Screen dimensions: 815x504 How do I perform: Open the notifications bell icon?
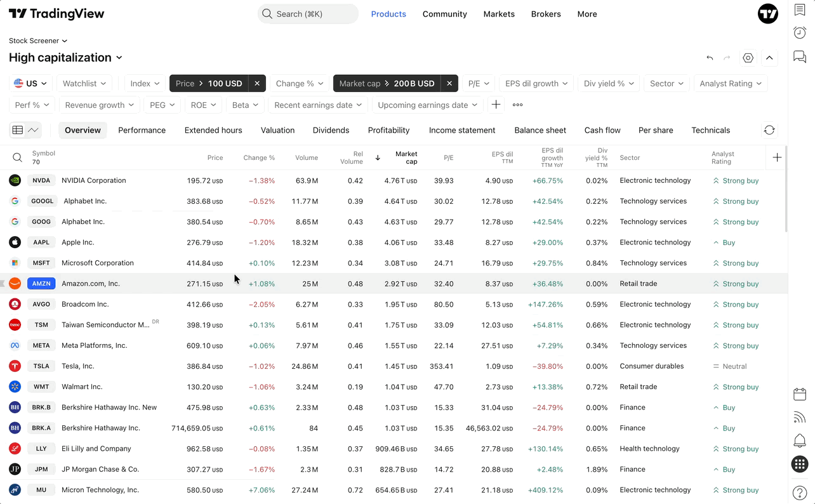[800, 440]
